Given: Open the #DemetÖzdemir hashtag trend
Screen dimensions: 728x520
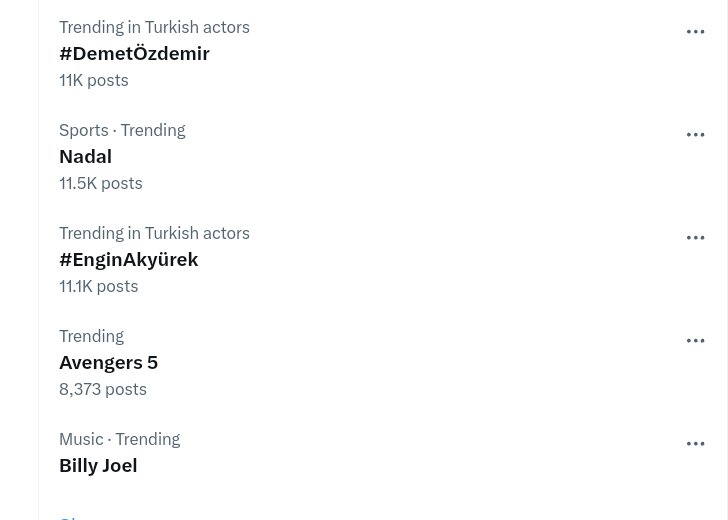Looking at the screenshot, I should click(134, 53).
